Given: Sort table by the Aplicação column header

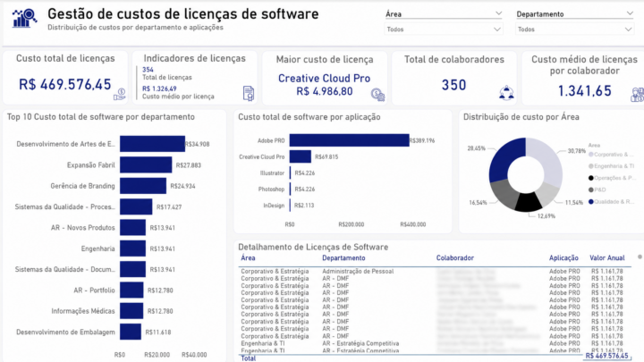Looking at the screenshot, I should pyautogui.click(x=563, y=257).
